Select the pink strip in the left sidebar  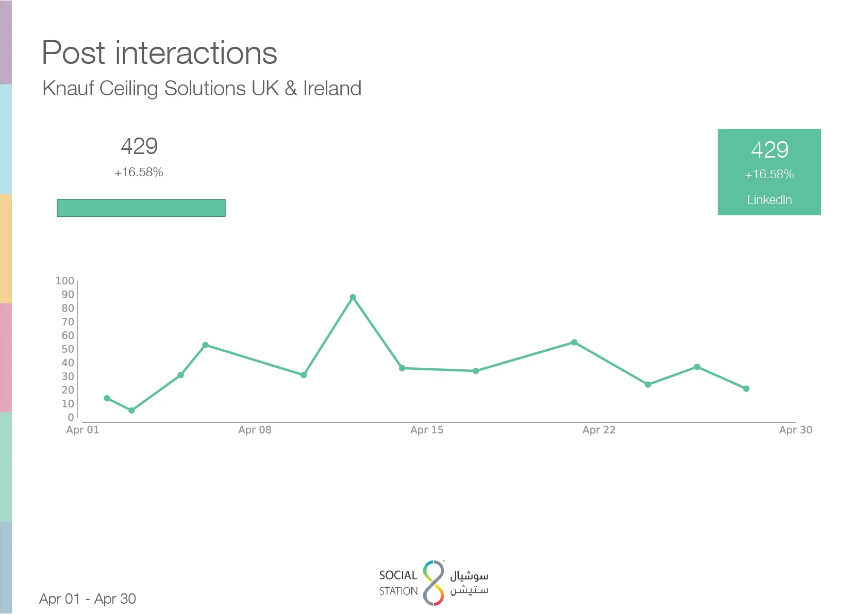[x=6, y=357]
